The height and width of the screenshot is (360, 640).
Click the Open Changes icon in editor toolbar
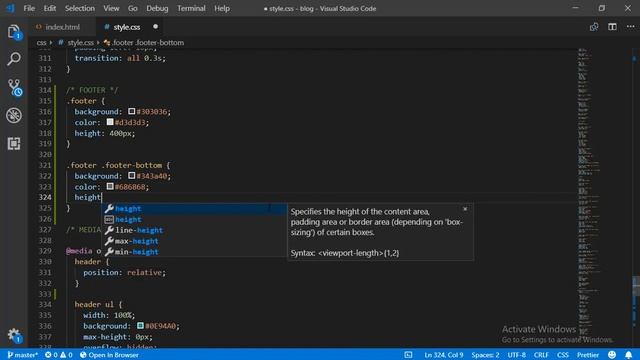pos(594,27)
